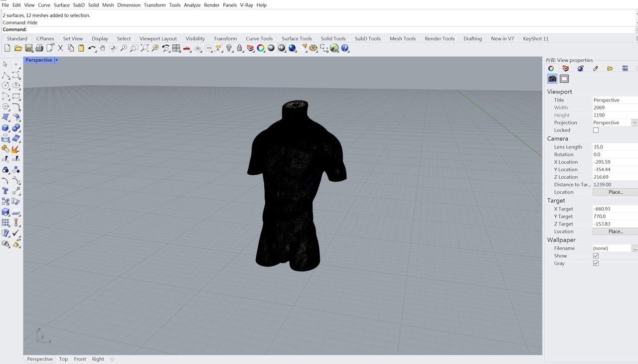Open the 4 viewports layout icon

click(x=176, y=48)
